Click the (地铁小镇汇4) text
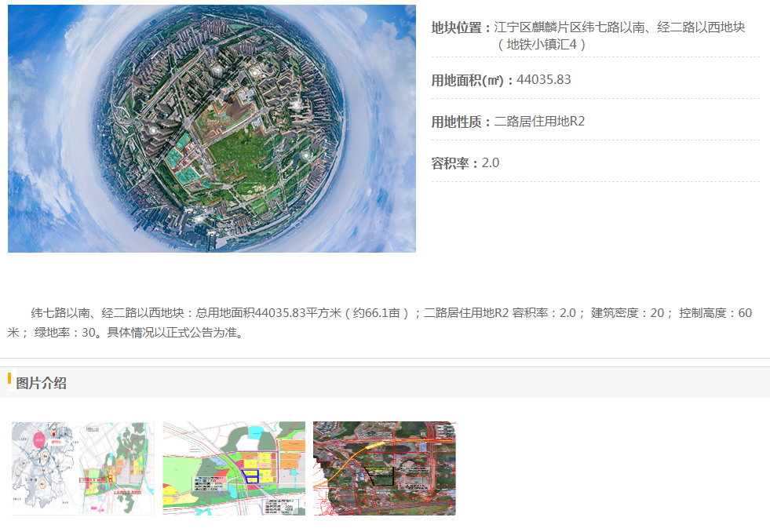 click(541, 45)
